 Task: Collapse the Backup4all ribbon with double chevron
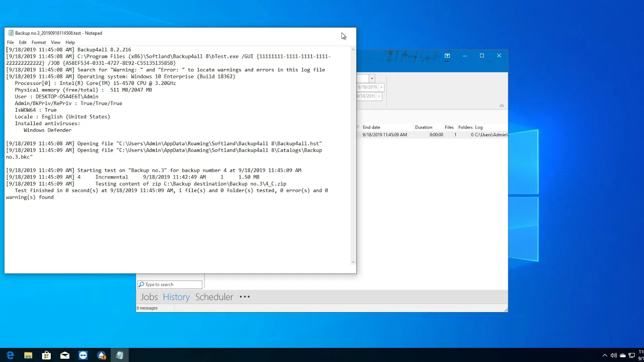pos(502,106)
